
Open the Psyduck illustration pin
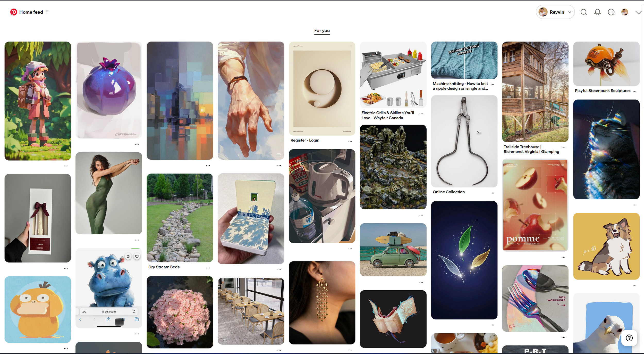[x=38, y=310]
